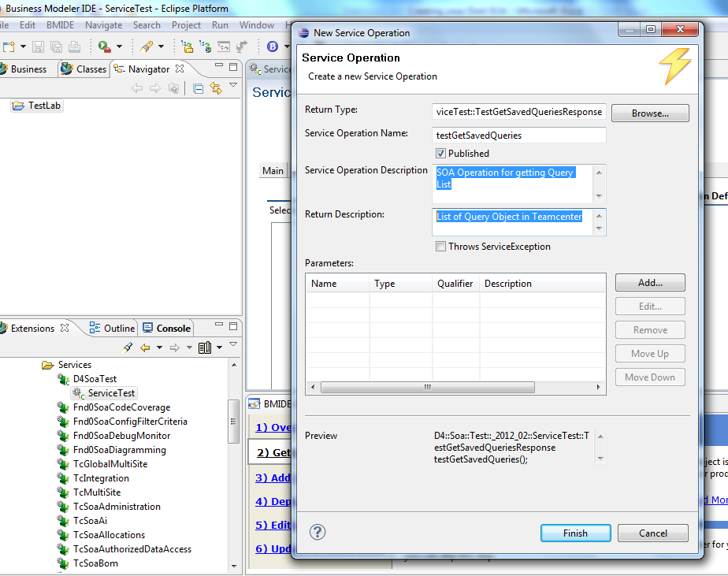The width and height of the screenshot is (728, 576).
Task: Click the Print toolbar icon
Action: 74,46
